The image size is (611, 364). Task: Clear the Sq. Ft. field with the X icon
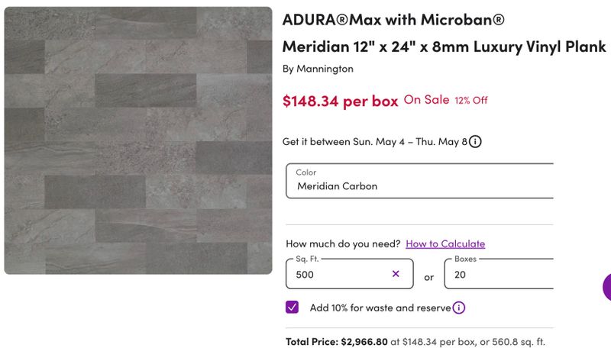coord(396,274)
